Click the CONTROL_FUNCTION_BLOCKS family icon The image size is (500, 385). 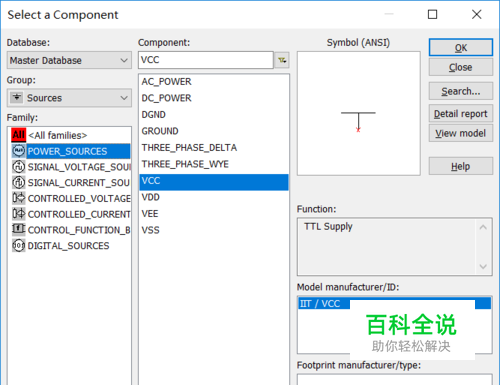pos(19,229)
